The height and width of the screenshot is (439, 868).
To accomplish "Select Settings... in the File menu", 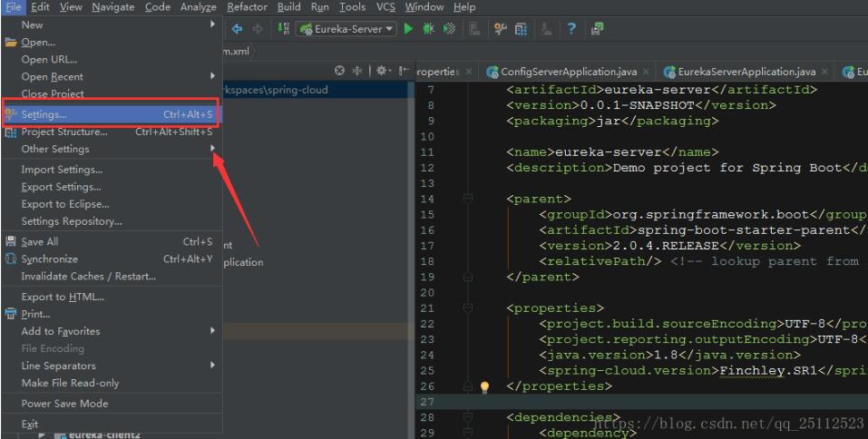I will pyautogui.click(x=44, y=114).
